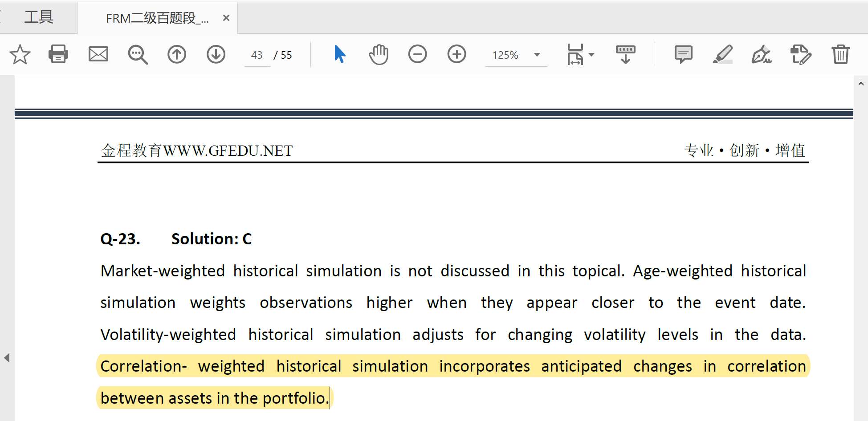
Task: Select the highlighter pen tool
Action: pos(722,54)
